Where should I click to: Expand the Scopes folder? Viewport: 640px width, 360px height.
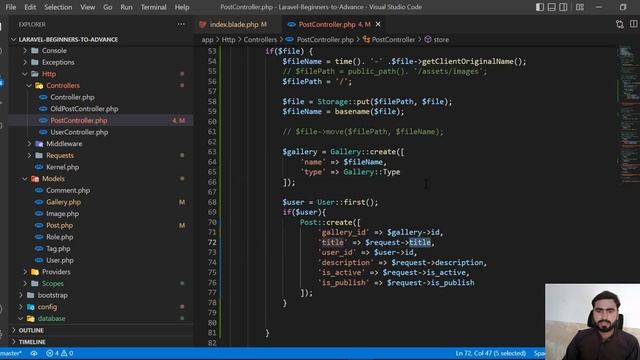pyautogui.click(x=52, y=283)
